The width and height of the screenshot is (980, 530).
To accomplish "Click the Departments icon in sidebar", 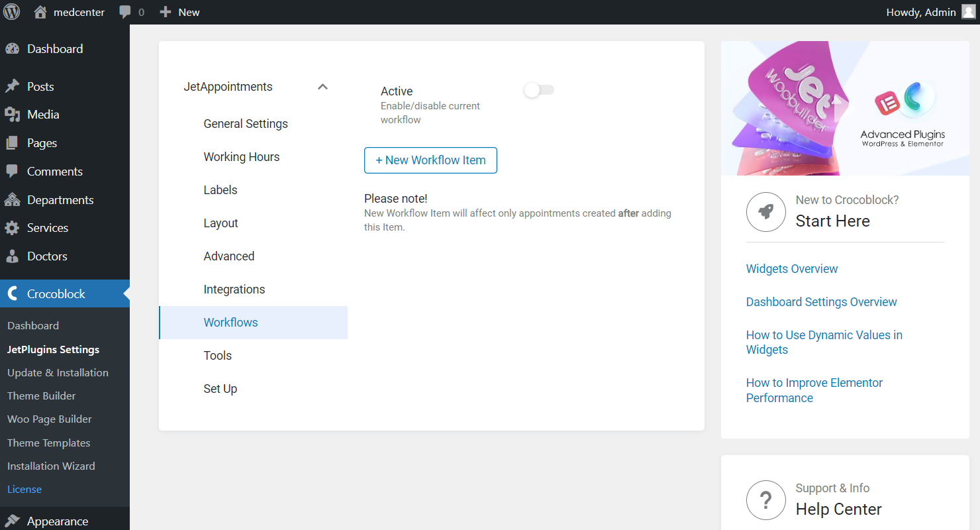I will [12, 200].
